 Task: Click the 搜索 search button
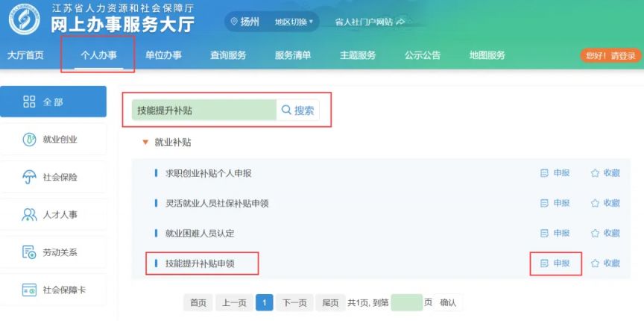[297, 110]
